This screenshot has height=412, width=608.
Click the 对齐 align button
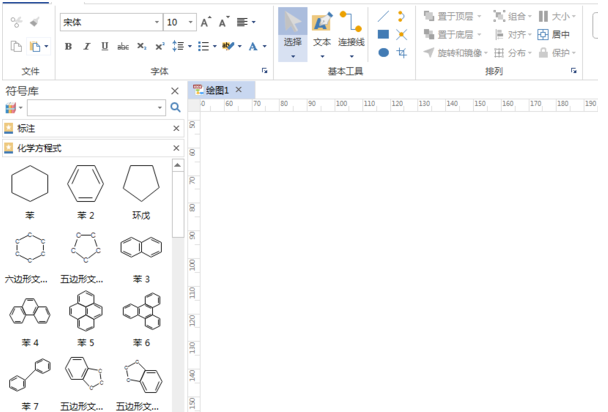pyautogui.click(x=512, y=34)
